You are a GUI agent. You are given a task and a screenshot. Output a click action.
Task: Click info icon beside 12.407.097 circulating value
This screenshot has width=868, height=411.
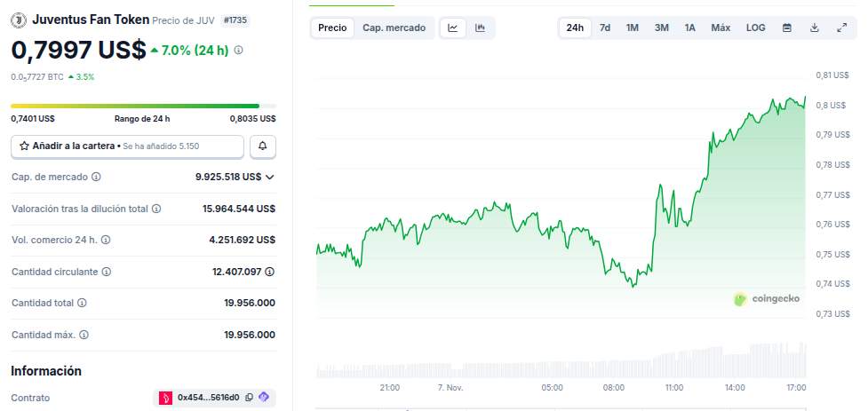point(269,272)
